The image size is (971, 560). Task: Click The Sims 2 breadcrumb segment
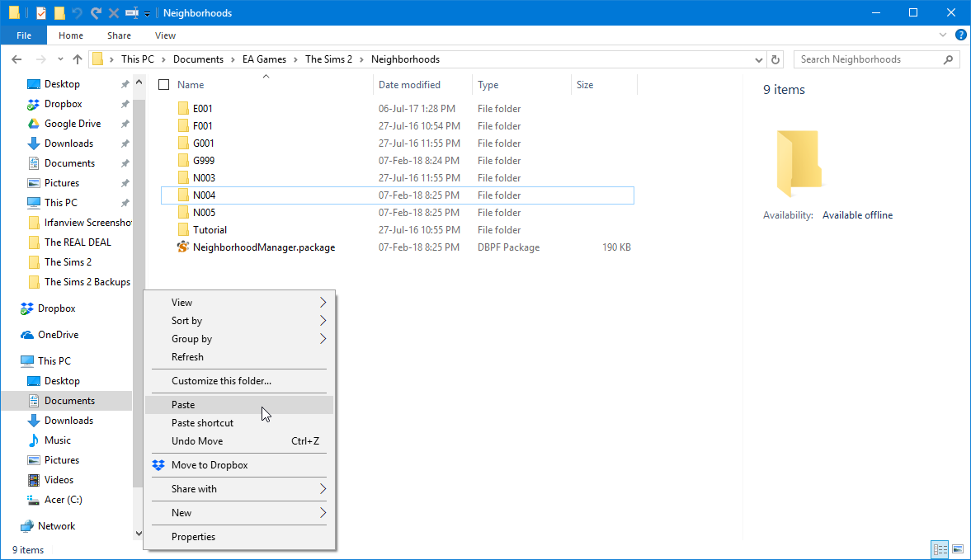click(x=329, y=59)
